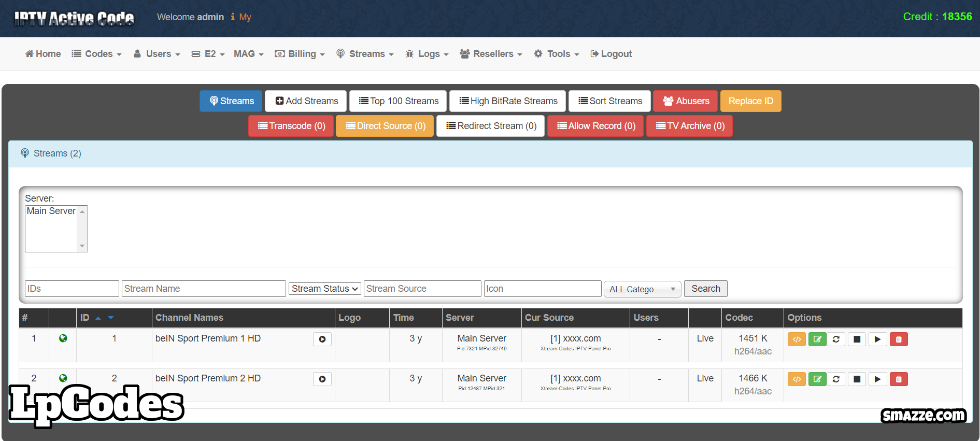Image resolution: width=980 pixels, height=441 pixels.
Task: Click the preview play icon beside beIN Sport Premium 1 HD
Action: pos(322,339)
